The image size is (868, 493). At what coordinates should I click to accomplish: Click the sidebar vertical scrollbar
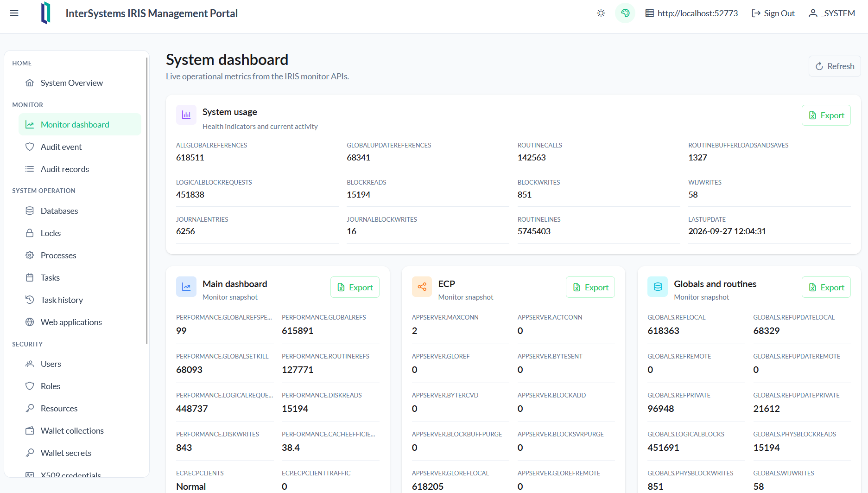(147, 200)
